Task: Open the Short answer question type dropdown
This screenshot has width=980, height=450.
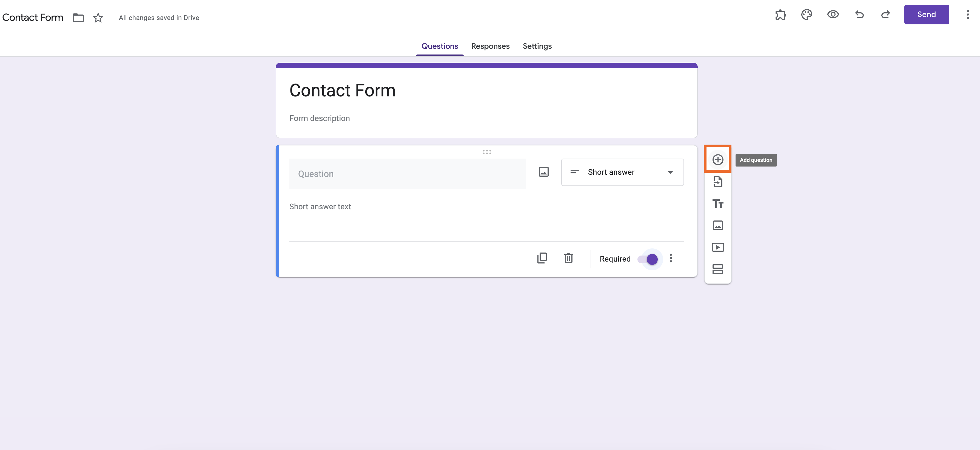Action: (622, 172)
